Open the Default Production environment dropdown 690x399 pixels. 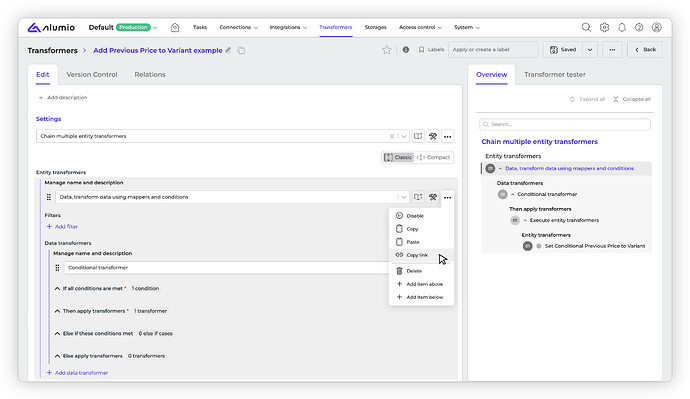coord(123,27)
